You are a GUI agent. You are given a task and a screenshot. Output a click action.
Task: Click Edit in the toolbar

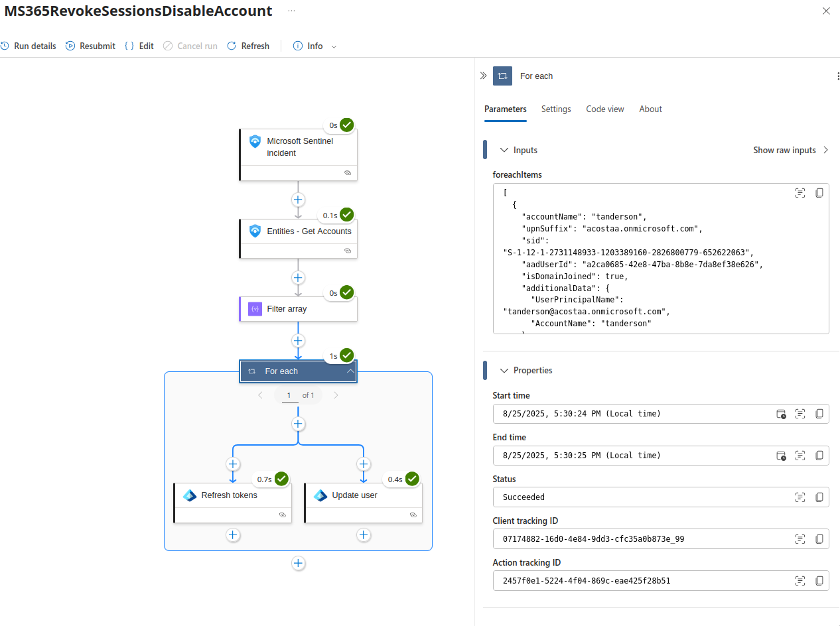coord(139,46)
